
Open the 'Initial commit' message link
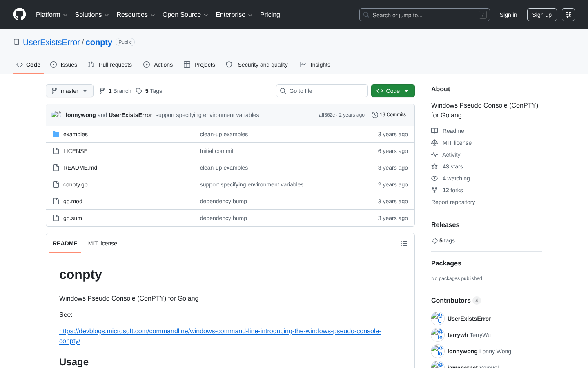point(216,151)
